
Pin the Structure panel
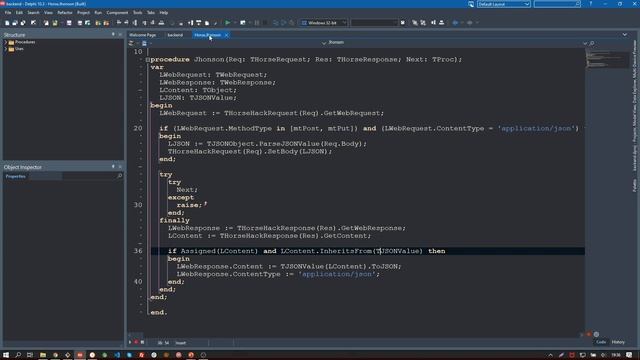113,35
